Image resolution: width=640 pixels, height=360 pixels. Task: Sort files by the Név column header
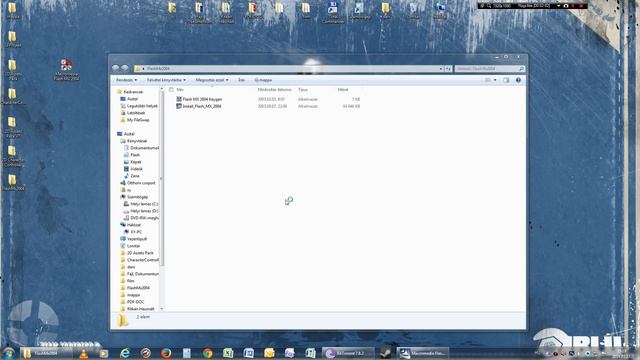(180, 89)
